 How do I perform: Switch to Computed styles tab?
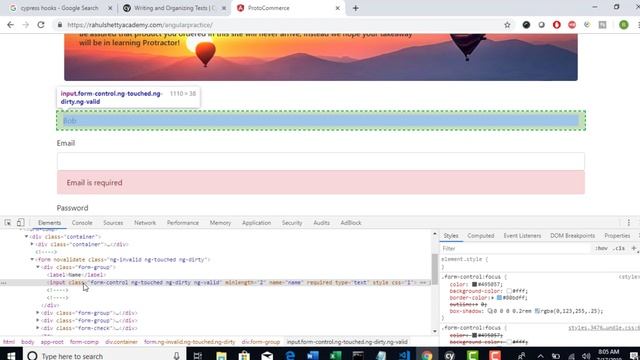[480, 236]
